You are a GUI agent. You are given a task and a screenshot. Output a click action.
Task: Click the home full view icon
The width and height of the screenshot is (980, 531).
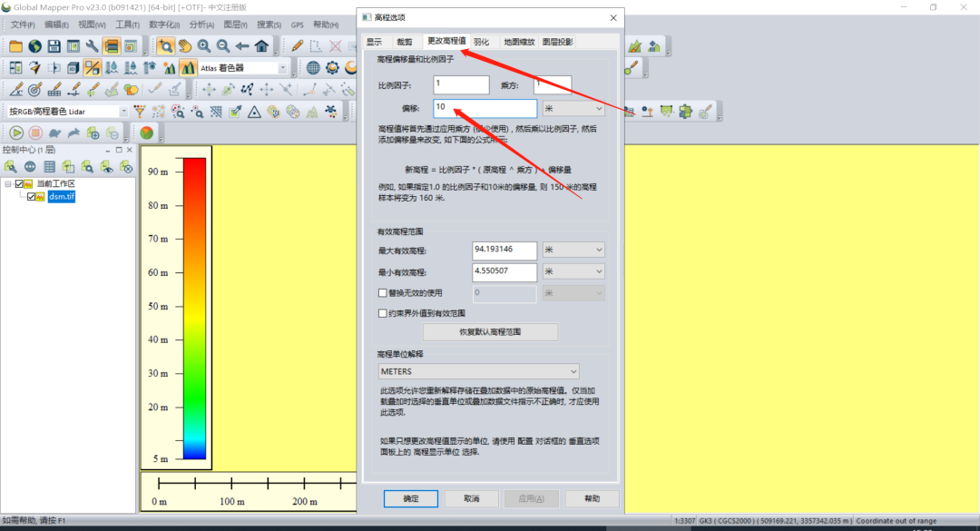coord(261,46)
